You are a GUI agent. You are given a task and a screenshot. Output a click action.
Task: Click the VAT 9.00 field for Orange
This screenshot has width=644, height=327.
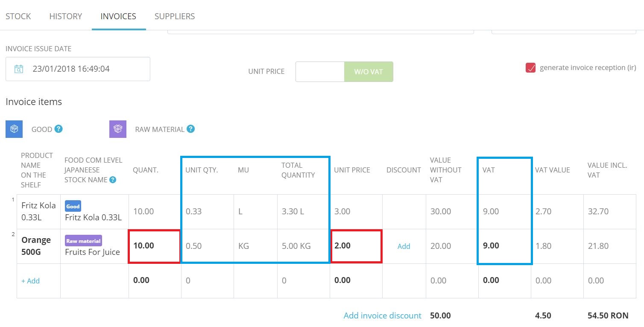click(504, 246)
